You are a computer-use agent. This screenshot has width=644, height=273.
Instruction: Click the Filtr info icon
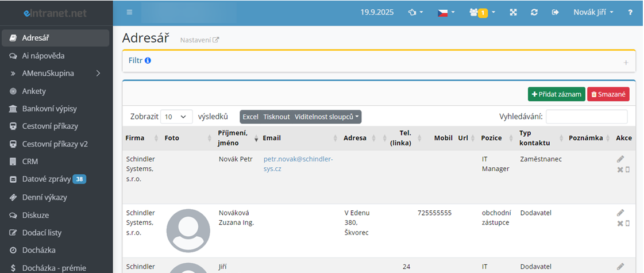tap(148, 60)
